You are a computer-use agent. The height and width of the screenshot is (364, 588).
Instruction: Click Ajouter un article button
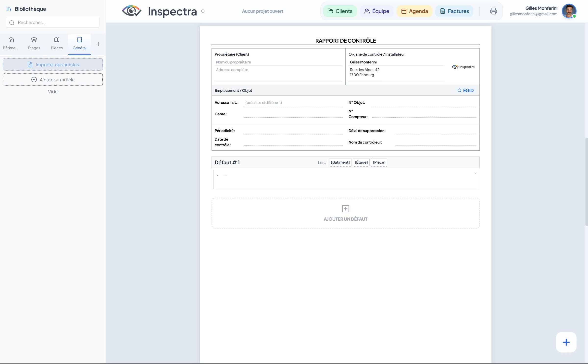click(x=53, y=80)
